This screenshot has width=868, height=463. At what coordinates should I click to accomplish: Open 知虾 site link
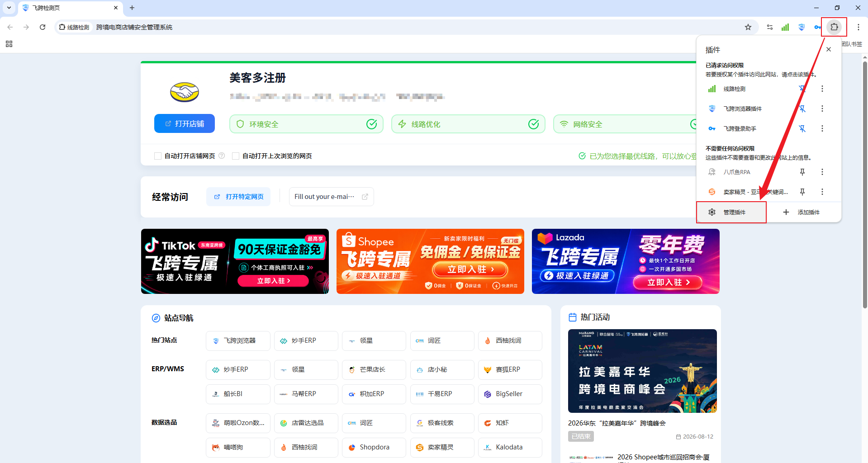point(510,423)
